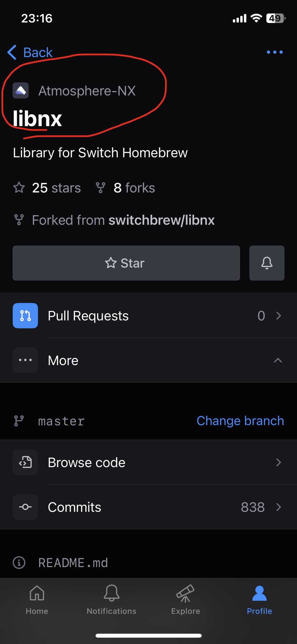Tap the README.md info icon
This screenshot has height=644, width=297.
point(19,563)
